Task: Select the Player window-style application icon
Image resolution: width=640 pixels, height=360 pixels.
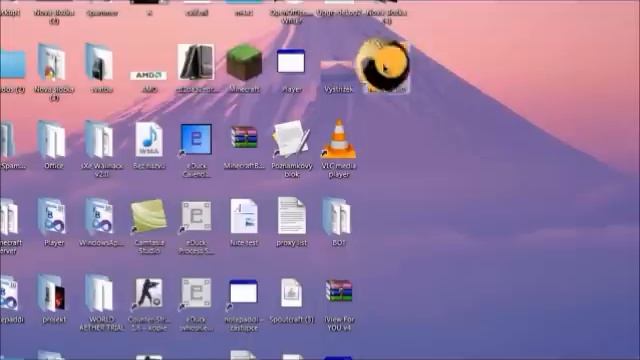Action: 291,61
